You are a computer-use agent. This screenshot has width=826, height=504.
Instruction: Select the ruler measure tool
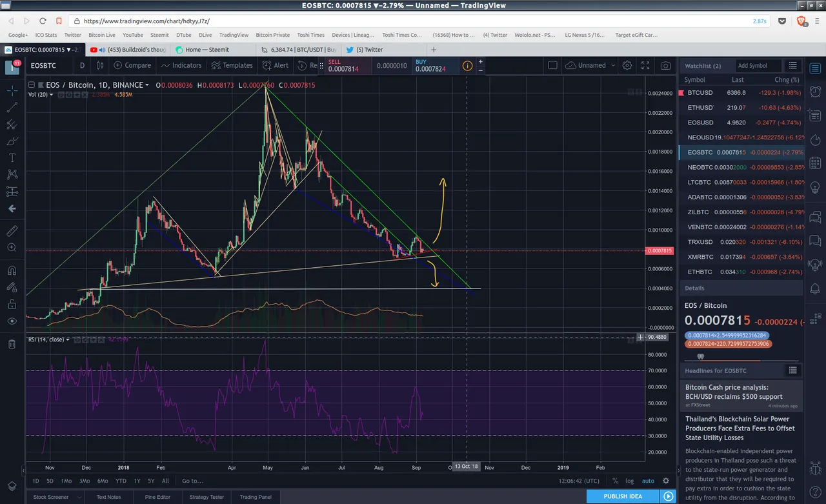pos(12,231)
